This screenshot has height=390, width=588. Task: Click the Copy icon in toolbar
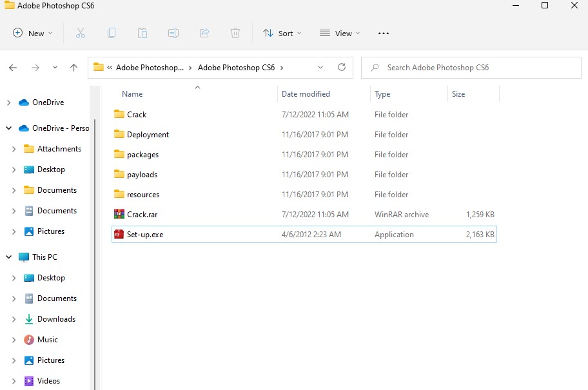112,33
